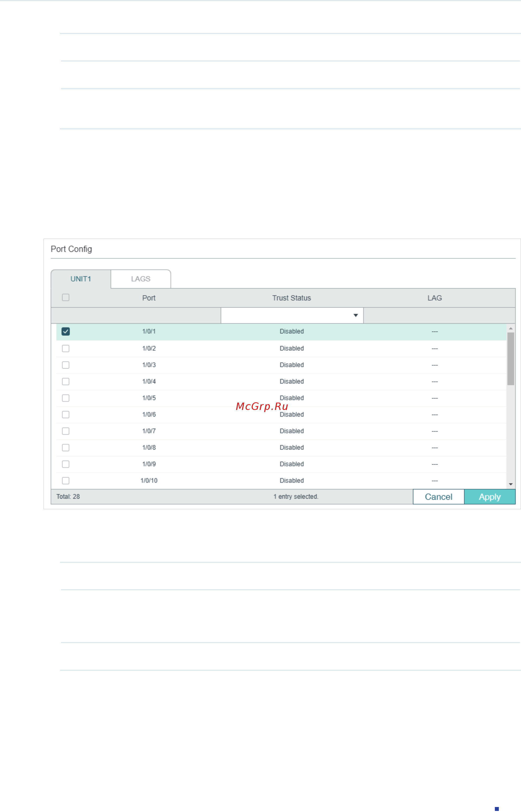Image resolution: width=521 pixels, height=812 pixels.
Task: Switch to the UNIT1 tab
Action: click(x=81, y=279)
